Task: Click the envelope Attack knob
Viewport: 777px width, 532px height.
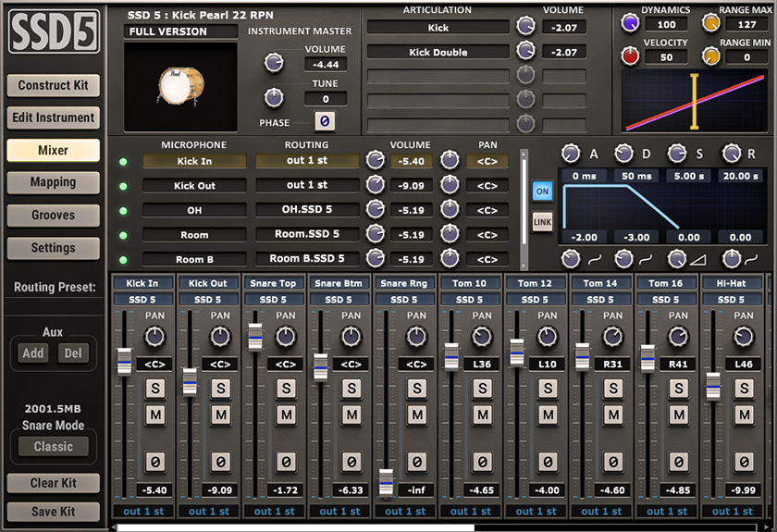Action: click(x=571, y=153)
